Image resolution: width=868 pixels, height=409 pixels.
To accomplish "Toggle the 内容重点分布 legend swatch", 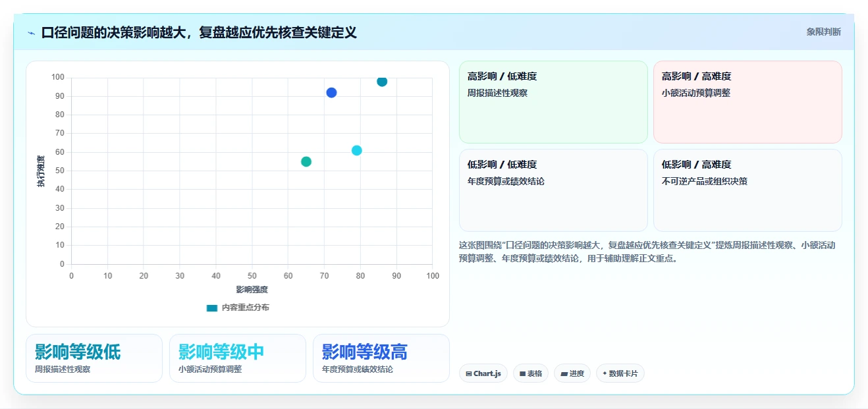I will [x=211, y=308].
